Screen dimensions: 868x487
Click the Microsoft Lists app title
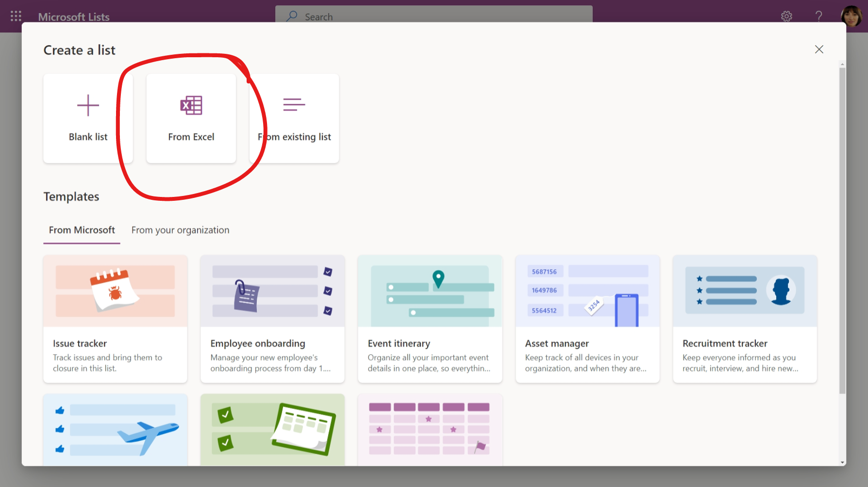click(x=74, y=17)
